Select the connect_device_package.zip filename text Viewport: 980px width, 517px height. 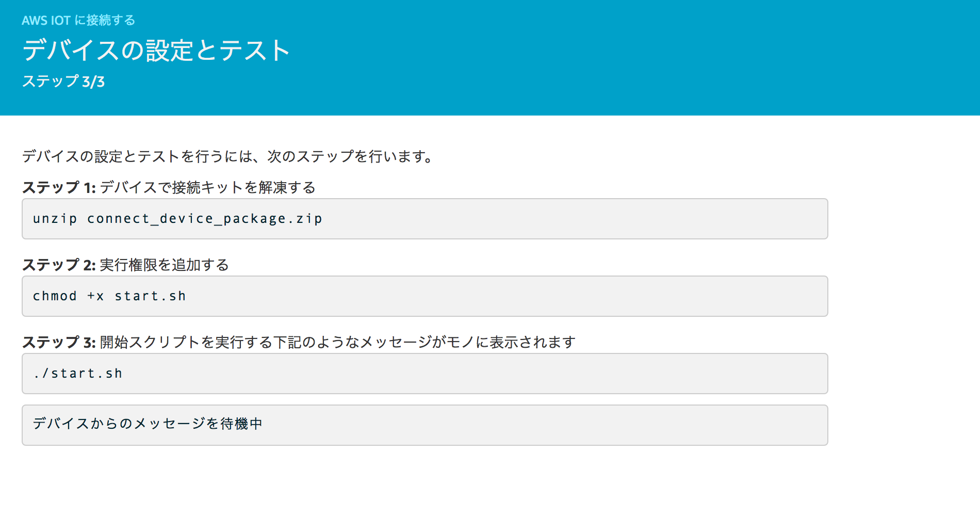205,219
